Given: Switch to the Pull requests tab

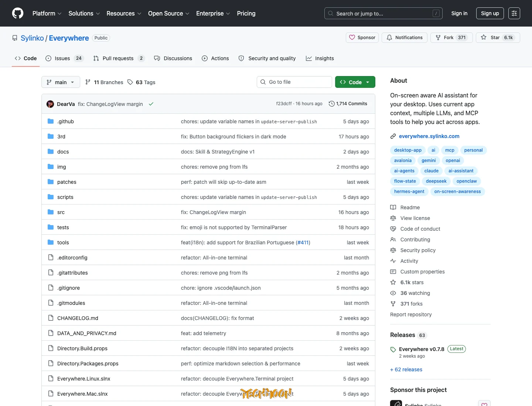Looking at the screenshot, I should point(119,58).
